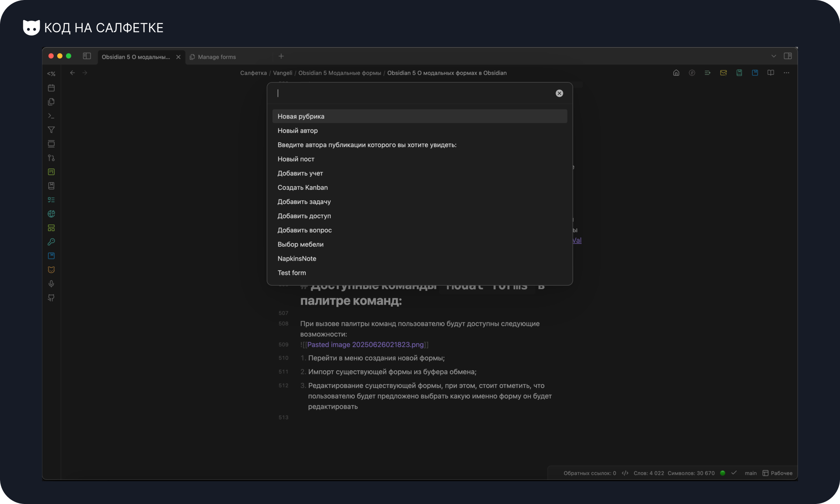Select 'Выбор мебели' form
The height and width of the screenshot is (504, 840).
420,245
